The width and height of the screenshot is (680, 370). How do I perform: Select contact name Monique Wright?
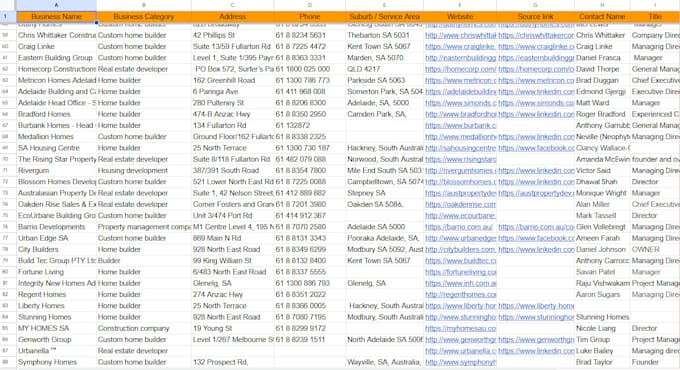click(602, 193)
